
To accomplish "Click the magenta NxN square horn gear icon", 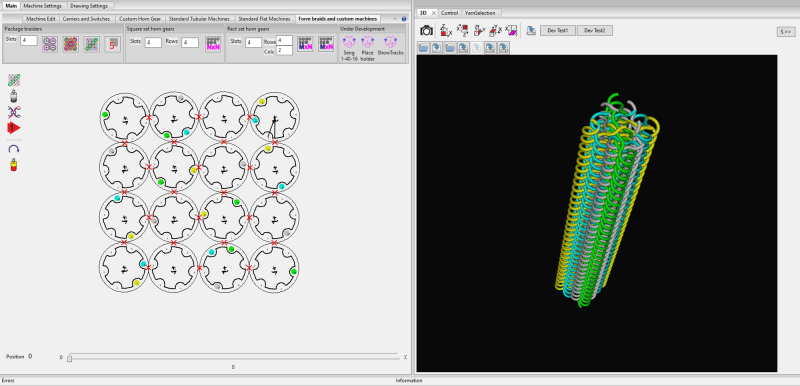I will coord(213,44).
